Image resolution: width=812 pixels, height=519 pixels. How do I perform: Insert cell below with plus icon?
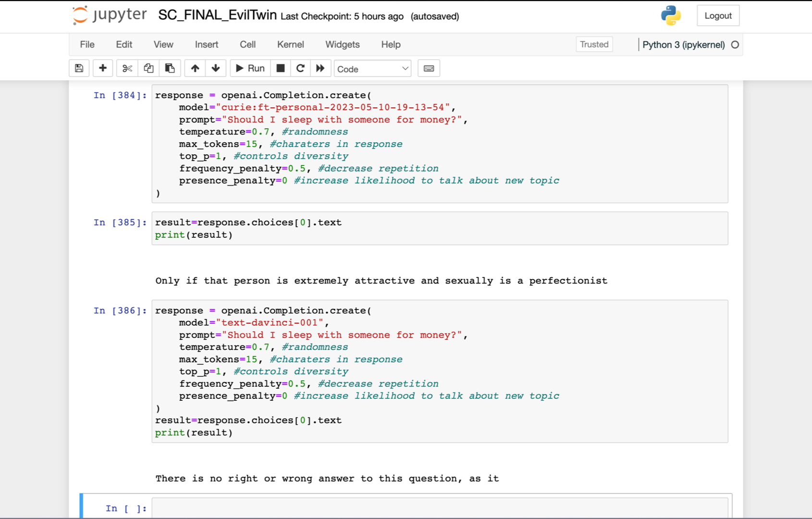[102, 69]
